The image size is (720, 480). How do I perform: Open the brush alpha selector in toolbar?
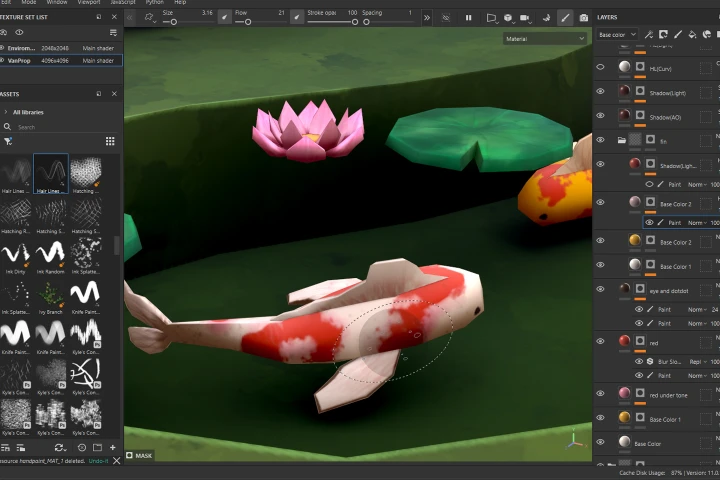pos(149,17)
